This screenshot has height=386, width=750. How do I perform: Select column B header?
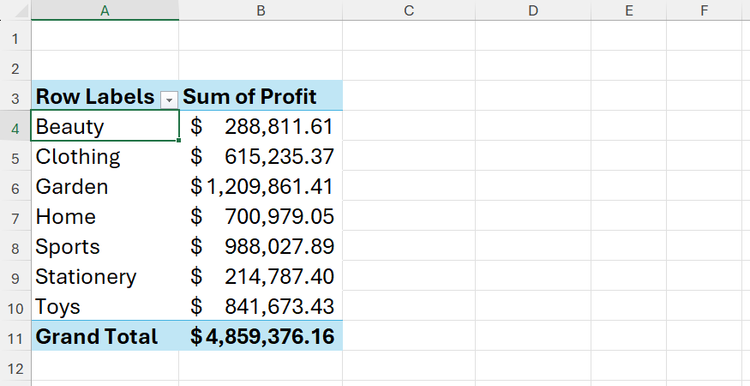pyautogui.click(x=261, y=10)
